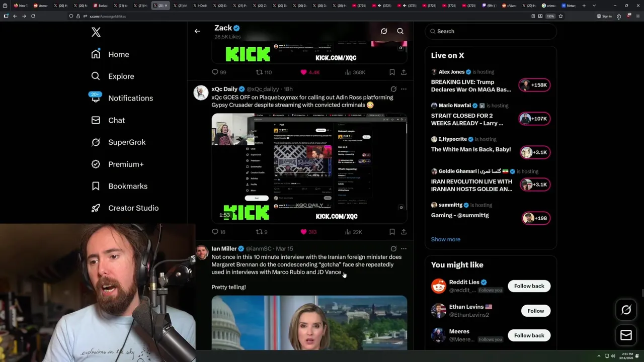Viewport: 644px width, 362px height.
Task: Play the xQc Daily video thumbnail
Action: [x=309, y=168]
